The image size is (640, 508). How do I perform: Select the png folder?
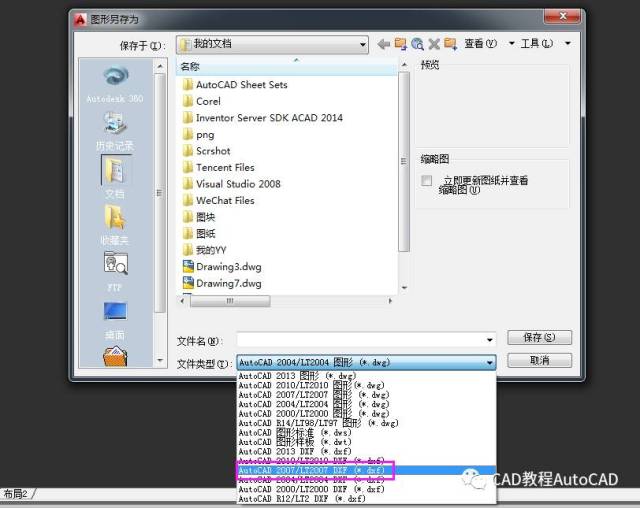(199, 135)
